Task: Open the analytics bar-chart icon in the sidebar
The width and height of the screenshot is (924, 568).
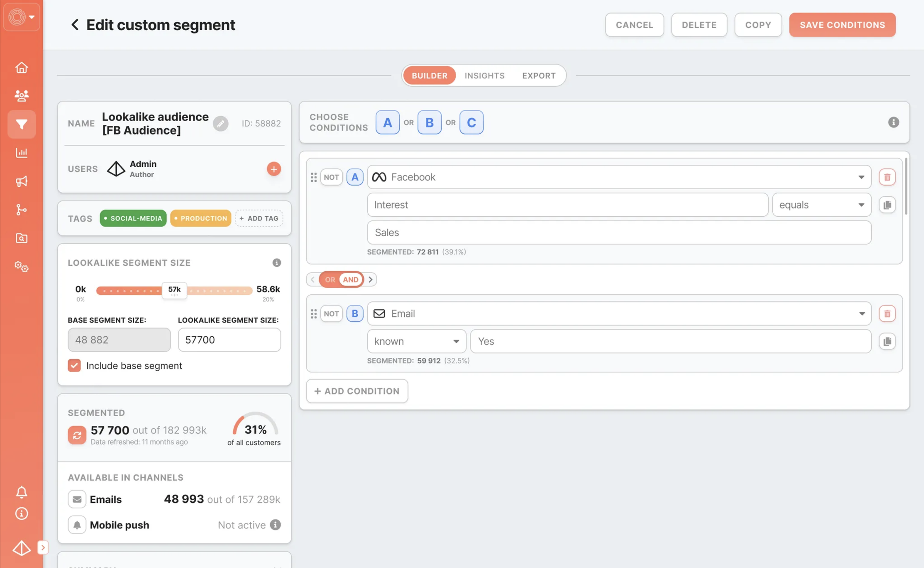Action: pos(21,153)
